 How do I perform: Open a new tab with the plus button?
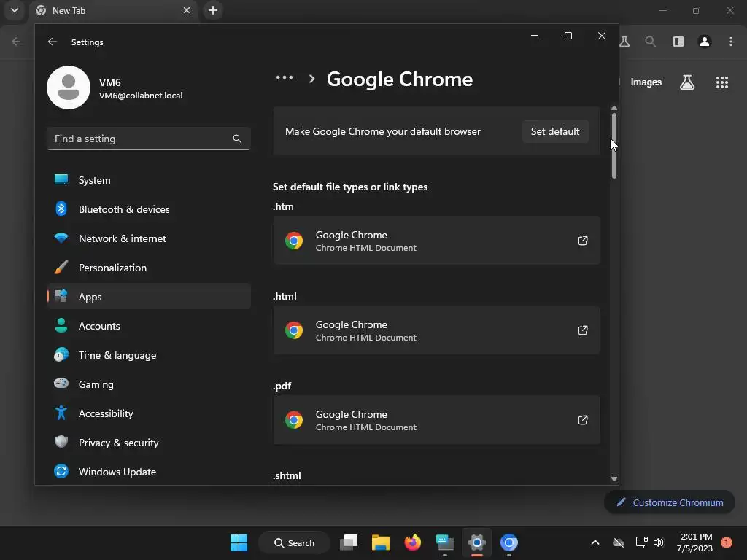(213, 10)
